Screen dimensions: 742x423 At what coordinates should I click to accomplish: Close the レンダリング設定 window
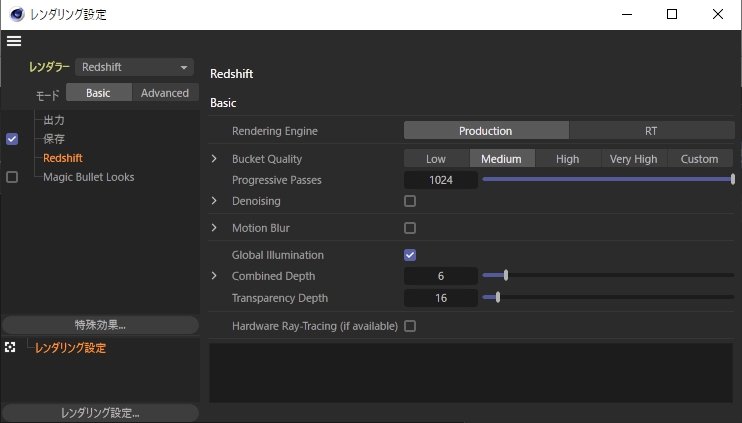(x=717, y=14)
